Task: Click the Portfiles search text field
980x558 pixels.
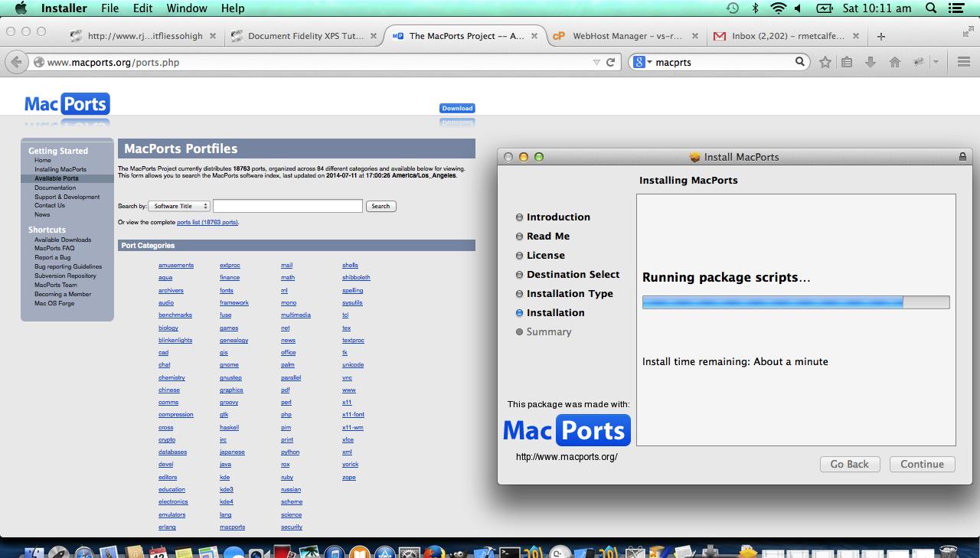Action: pos(288,206)
